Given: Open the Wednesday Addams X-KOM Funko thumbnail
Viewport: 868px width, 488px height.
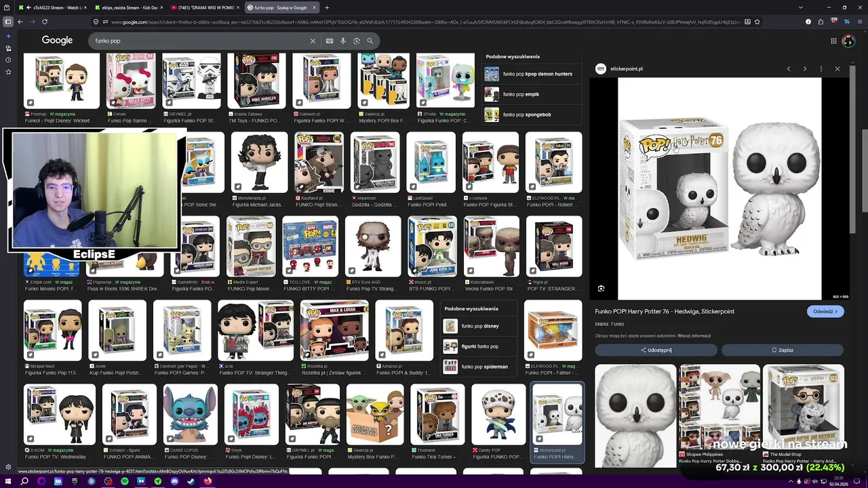Looking at the screenshot, I should [60, 414].
